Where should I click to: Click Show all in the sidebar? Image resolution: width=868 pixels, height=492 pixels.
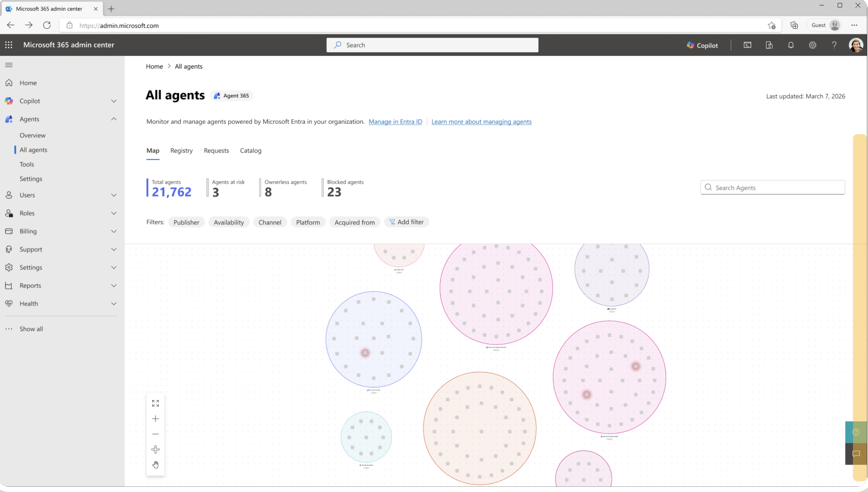tap(31, 329)
